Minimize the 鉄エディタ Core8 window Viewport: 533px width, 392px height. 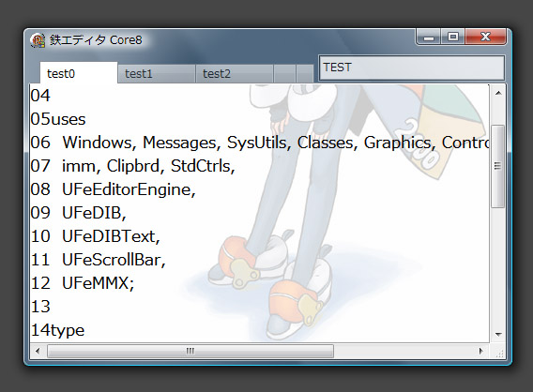[429, 37]
